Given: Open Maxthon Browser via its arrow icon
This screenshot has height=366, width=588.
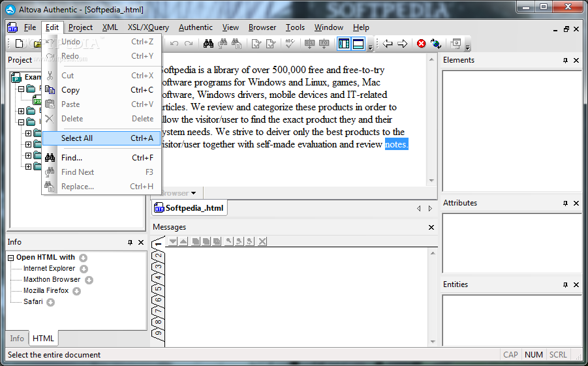Looking at the screenshot, I should (x=89, y=280).
